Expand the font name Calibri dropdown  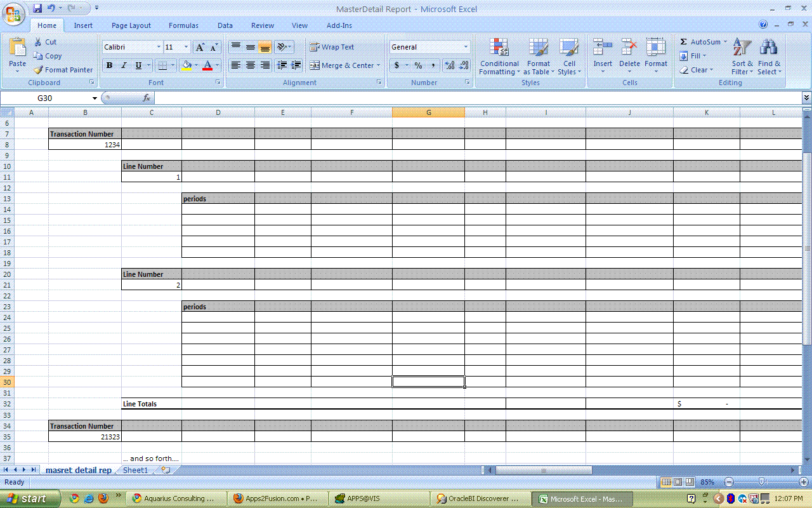tap(159, 47)
